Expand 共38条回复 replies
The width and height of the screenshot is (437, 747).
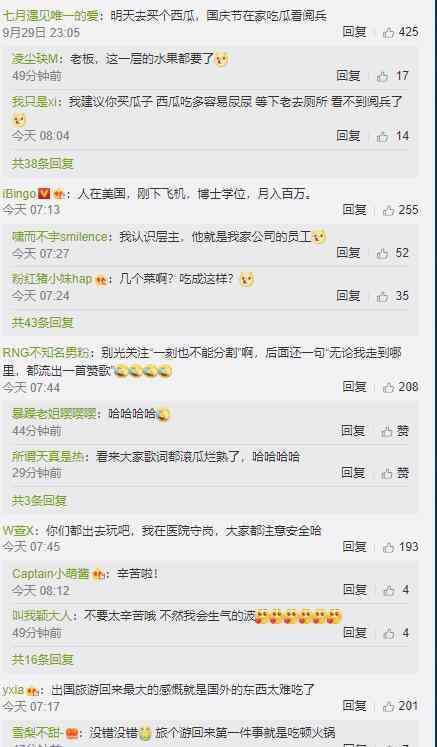click(42, 164)
